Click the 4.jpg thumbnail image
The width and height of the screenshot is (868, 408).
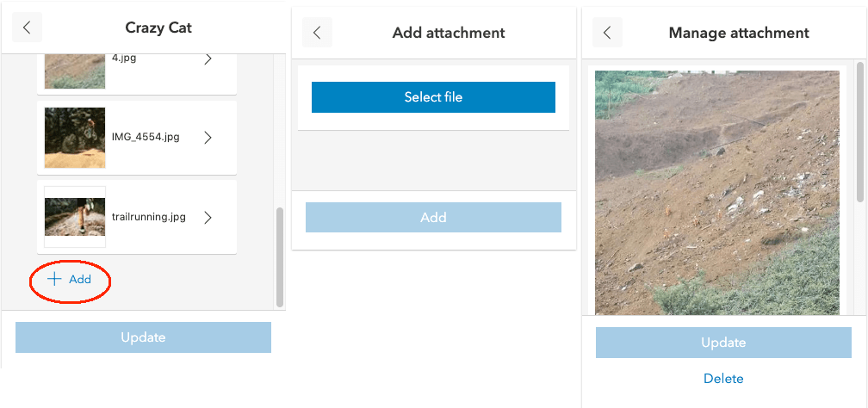(x=75, y=70)
